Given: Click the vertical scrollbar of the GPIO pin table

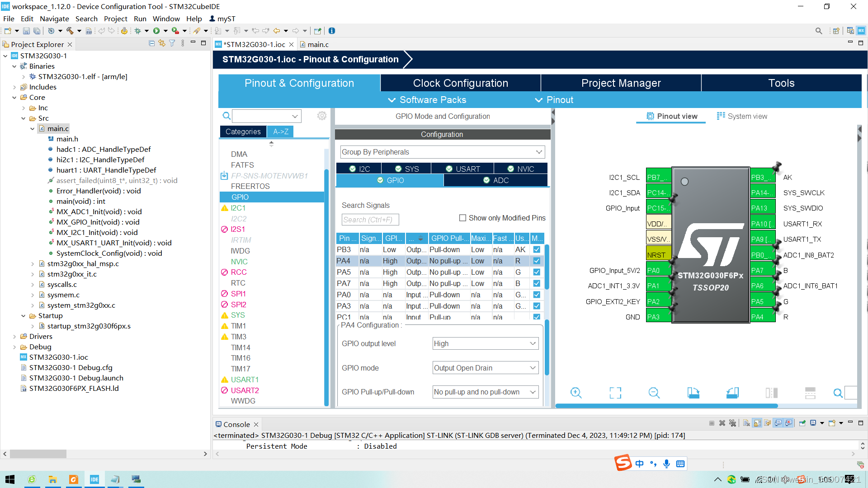Looking at the screenshot, I should [547, 267].
